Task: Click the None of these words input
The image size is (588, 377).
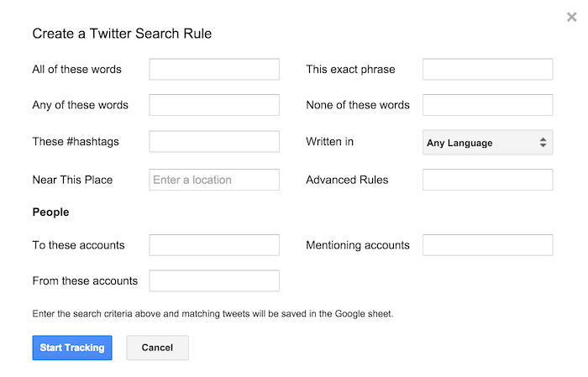Action: [487, 105]
